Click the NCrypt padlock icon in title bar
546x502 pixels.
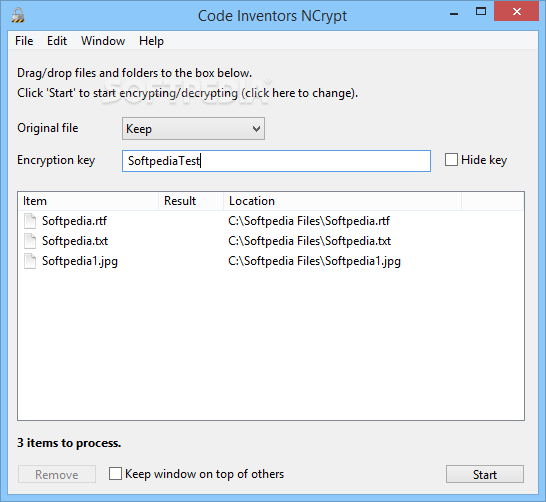[18, 15]
